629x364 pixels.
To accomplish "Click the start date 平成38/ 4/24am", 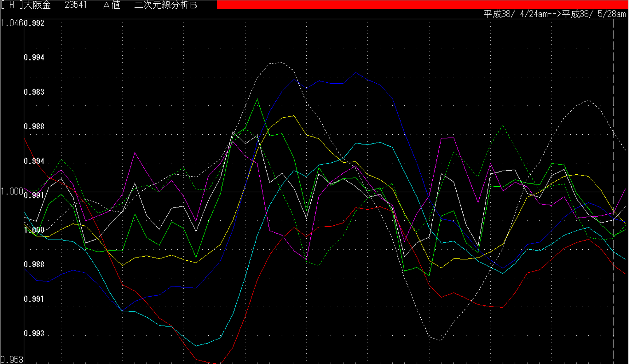I will coord(516,14).
